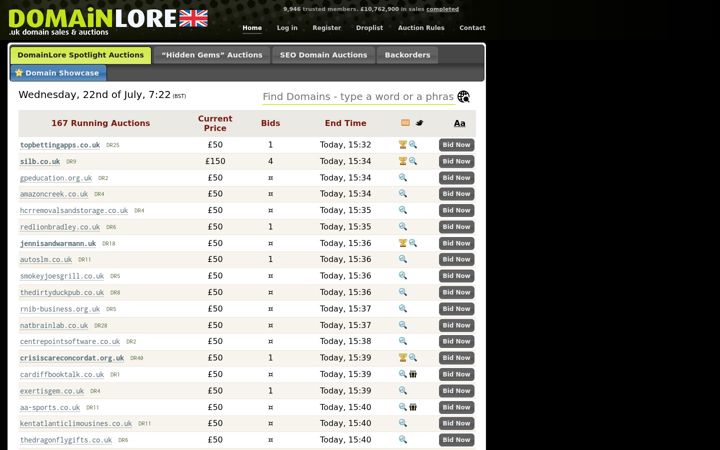Viewport: 720px width, 450px height.
Task: Click the gift icon for cardiffbooktalk.co.uk
Action: click(413, 374)
